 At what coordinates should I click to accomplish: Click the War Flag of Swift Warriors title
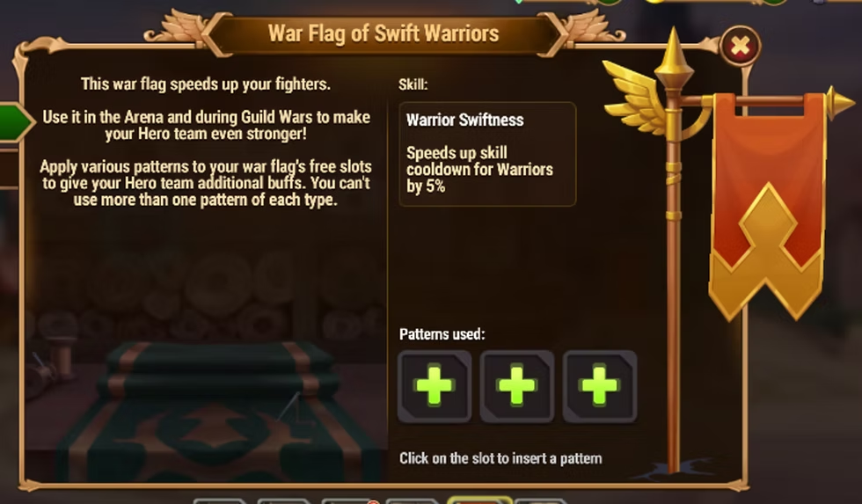(x=384, y=33)
